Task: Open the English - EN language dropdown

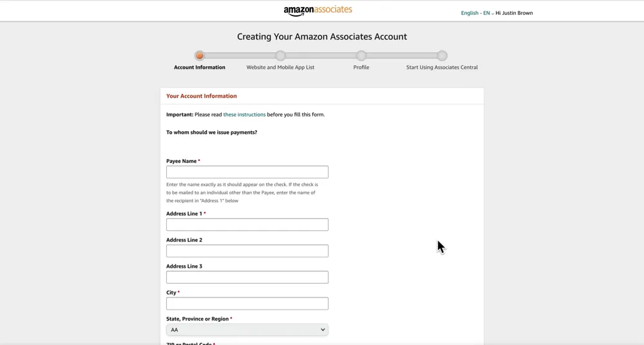Action: pos(477,13)
